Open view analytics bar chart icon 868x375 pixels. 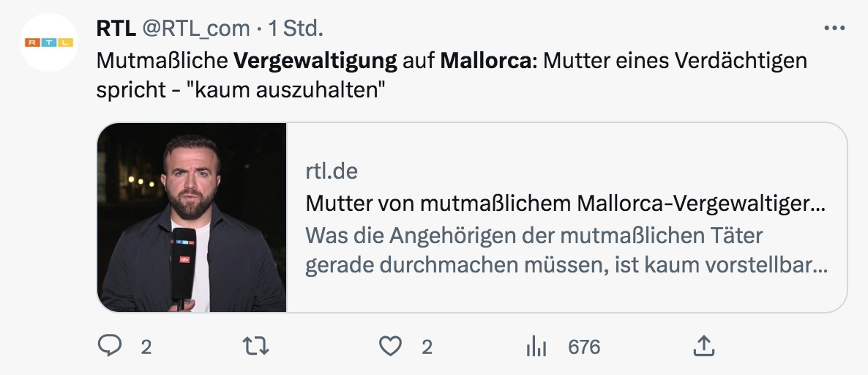click(x=536, y=346)
